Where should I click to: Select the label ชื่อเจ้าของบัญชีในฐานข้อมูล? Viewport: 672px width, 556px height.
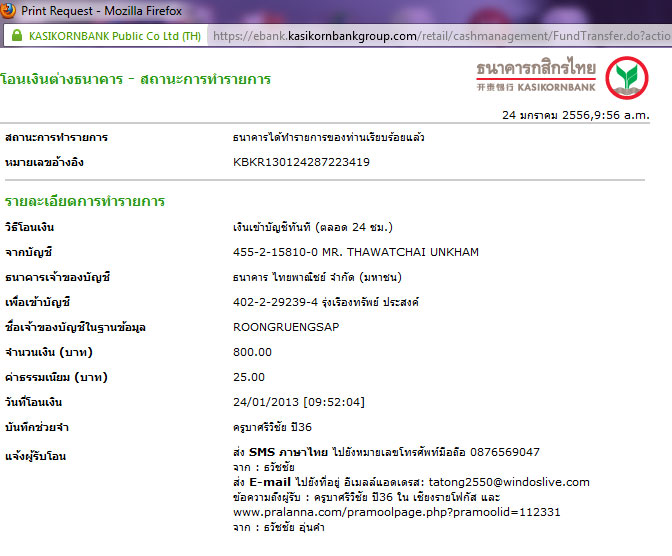75,327
